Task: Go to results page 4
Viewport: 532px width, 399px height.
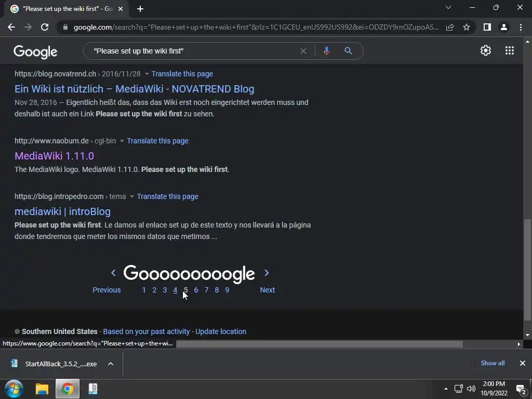Action: tap(175, 290)
